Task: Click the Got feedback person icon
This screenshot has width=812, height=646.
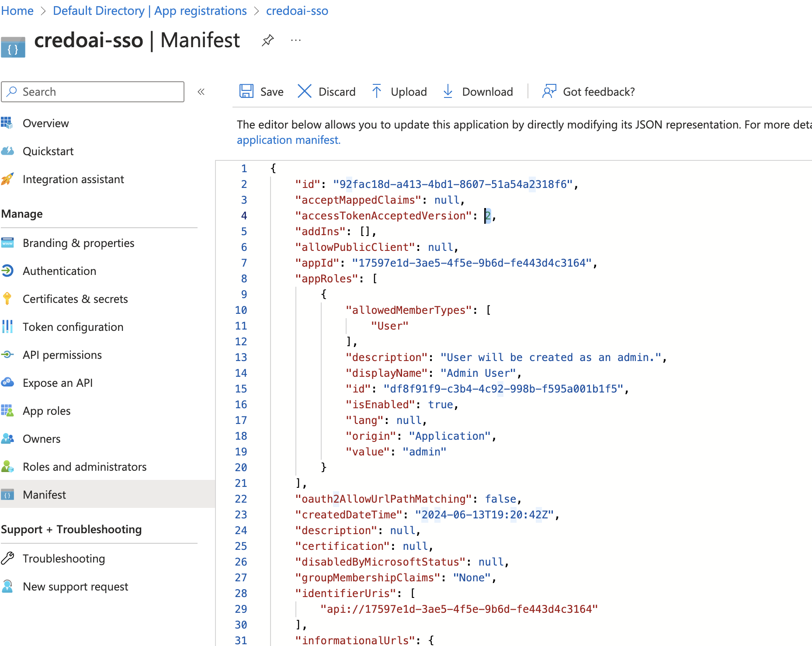Action: pyautogui.click(x=549, y=91)
